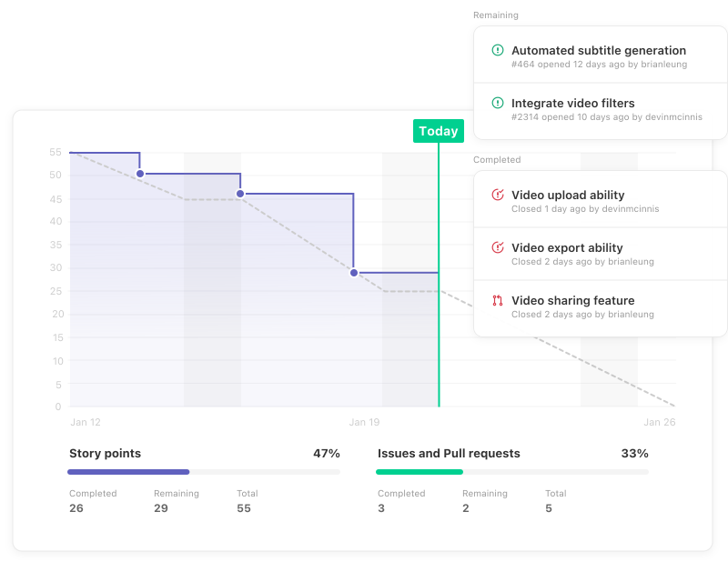Click Issues and Pull requests progress bar
Viewport: 728px width, 582px height.
[x=511, y=472]
